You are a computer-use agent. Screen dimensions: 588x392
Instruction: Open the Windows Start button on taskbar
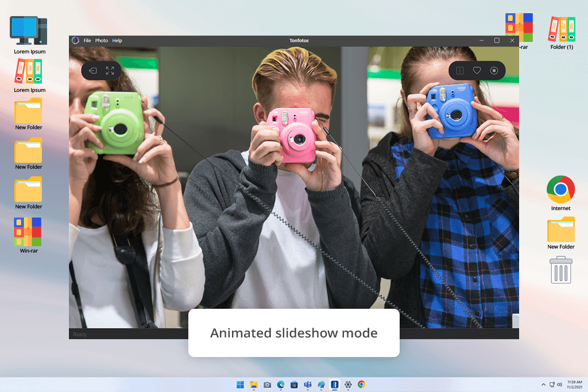pyautogui.click(x=241, y=385)
